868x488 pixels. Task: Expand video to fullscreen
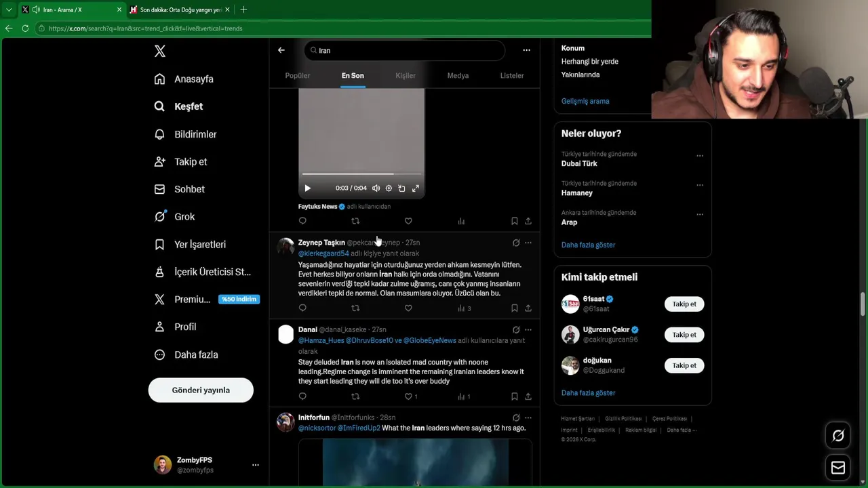[416, 188]
